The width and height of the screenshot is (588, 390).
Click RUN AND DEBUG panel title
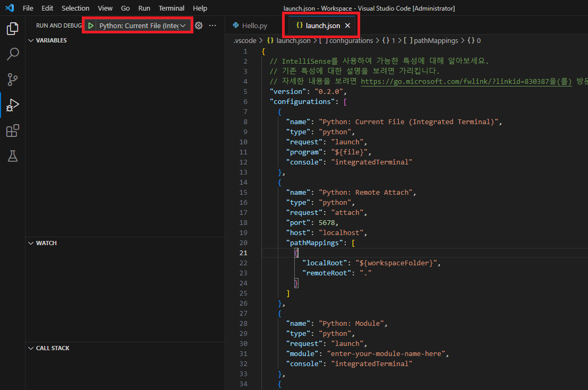pyautogui.click(x=59, y=25)
